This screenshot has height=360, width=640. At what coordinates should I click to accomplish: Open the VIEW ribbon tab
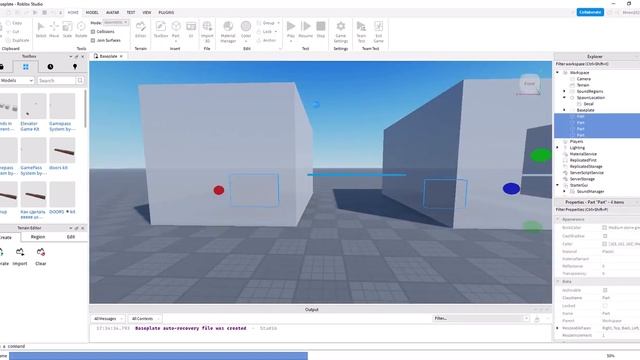tap(147, 13)
